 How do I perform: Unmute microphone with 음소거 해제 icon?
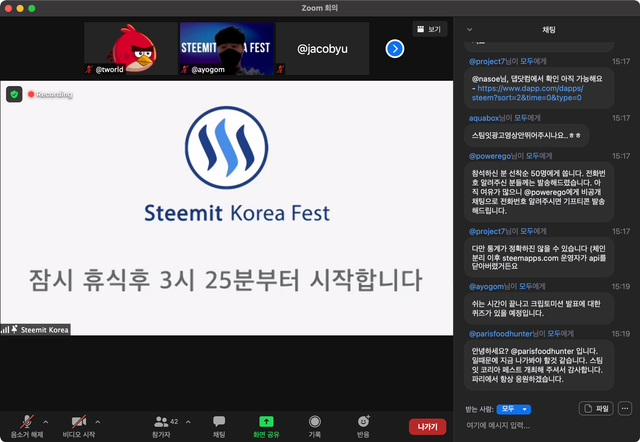[27, 422]
